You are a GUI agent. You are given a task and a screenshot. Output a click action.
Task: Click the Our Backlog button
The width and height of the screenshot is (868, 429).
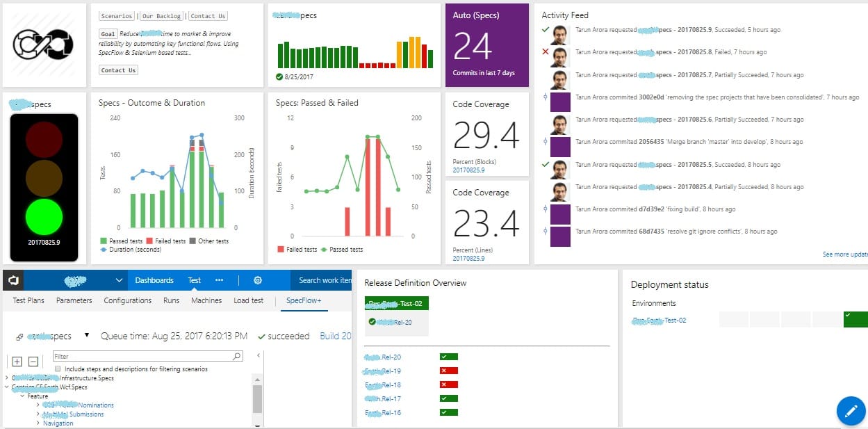pyautogui.click(x=162, y=16)
